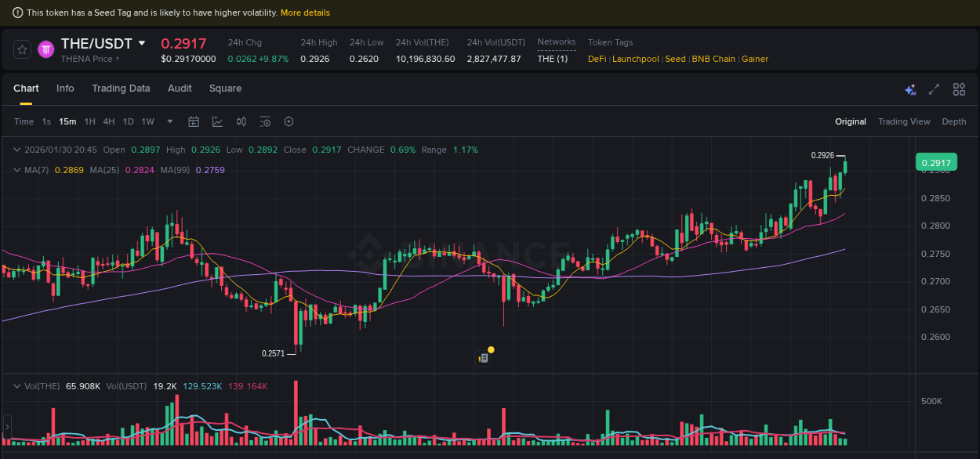Open the widgets layout panel

point(959,89)
